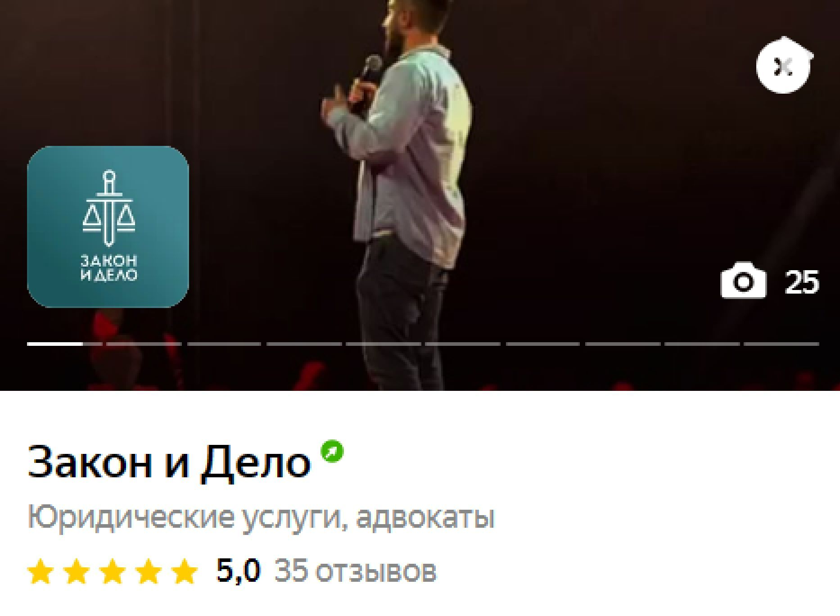The height and width of the screenshot is (616, 840).
Task: Jump to the third photo progress segment
Action: click(224, 344)
